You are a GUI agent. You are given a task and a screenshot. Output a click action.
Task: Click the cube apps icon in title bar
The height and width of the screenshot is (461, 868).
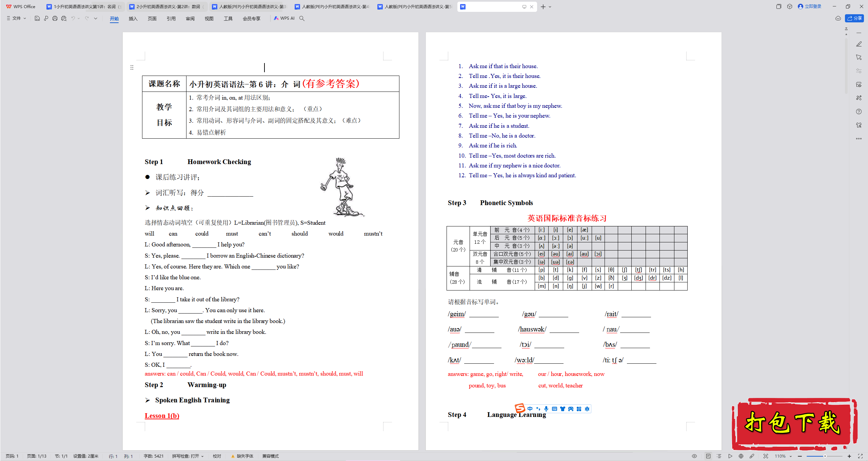(790, 6)
